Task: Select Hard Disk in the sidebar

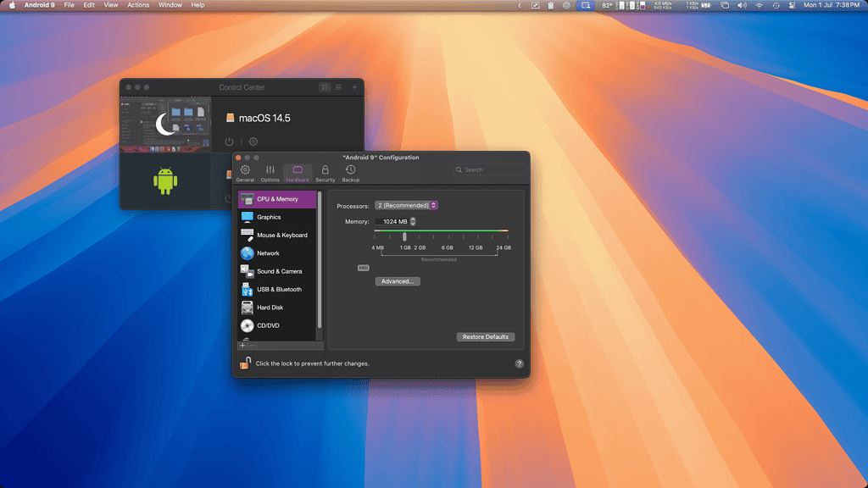Action: pyautogui.click(x=270, y=308)
